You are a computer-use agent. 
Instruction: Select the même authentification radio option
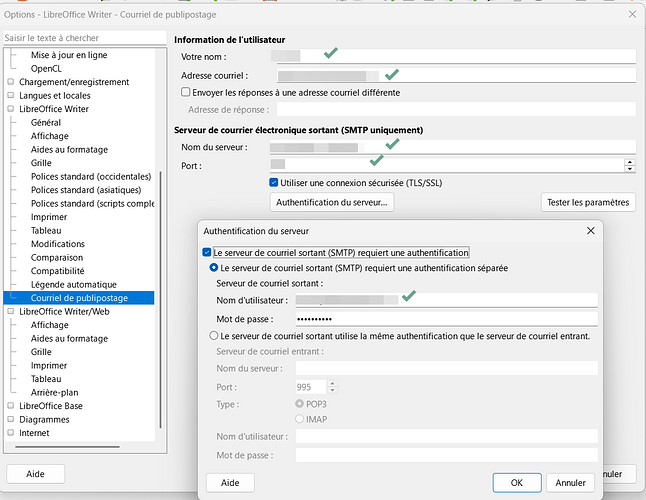click(213, 336)
